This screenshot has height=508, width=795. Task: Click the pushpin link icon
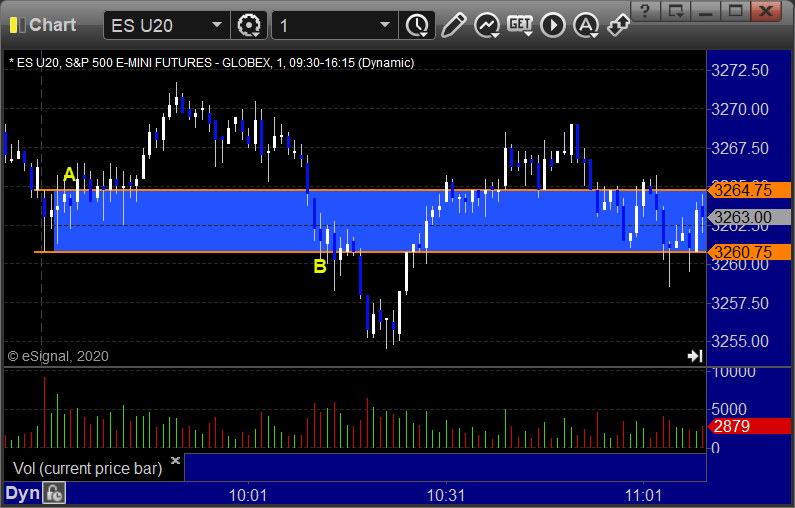point(618,25)
